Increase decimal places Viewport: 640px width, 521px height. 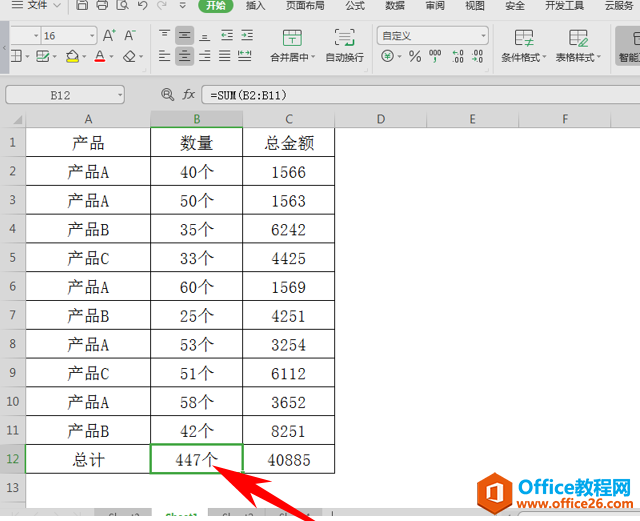pyautogui.click(x=458, y=56)
